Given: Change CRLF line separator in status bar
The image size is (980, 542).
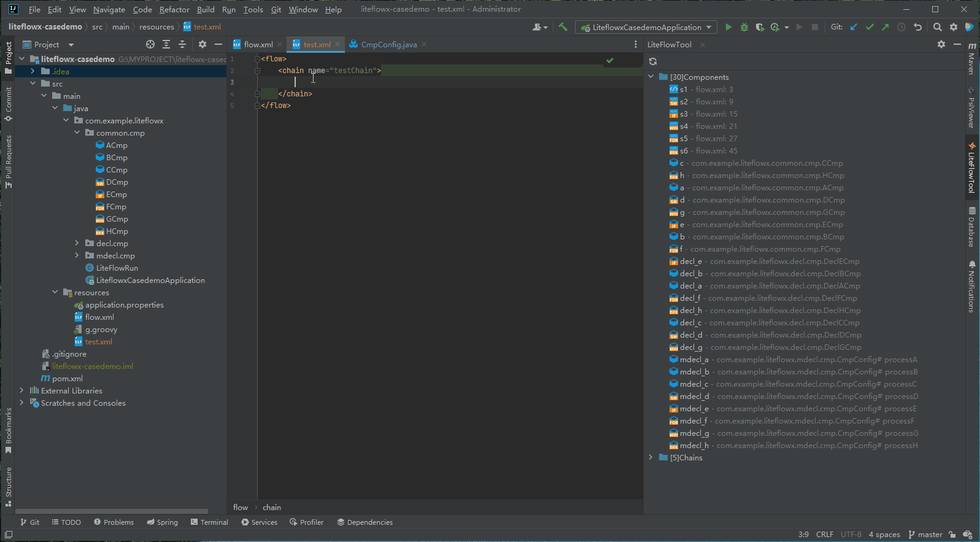Looking at the screenshot, I should click(825, 535).
